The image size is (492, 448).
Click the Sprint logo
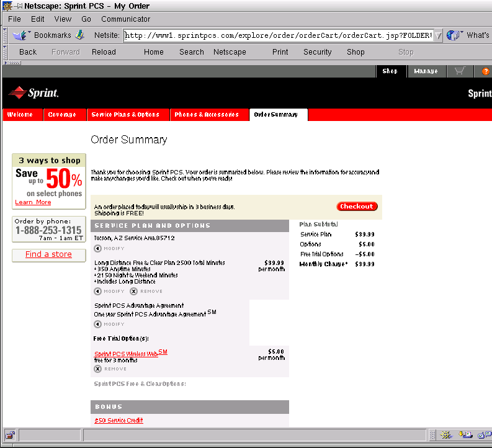click(34, 93)
